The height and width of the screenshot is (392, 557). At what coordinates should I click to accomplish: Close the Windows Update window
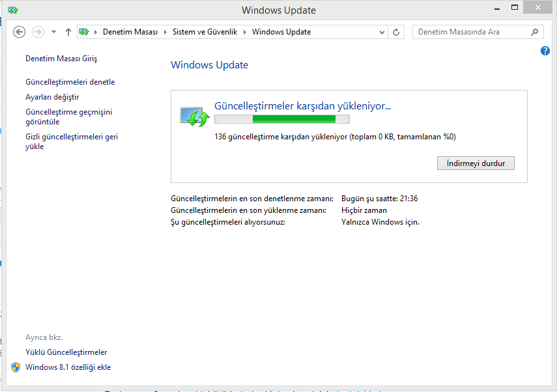pyautogui.click(x=538, y=7)
